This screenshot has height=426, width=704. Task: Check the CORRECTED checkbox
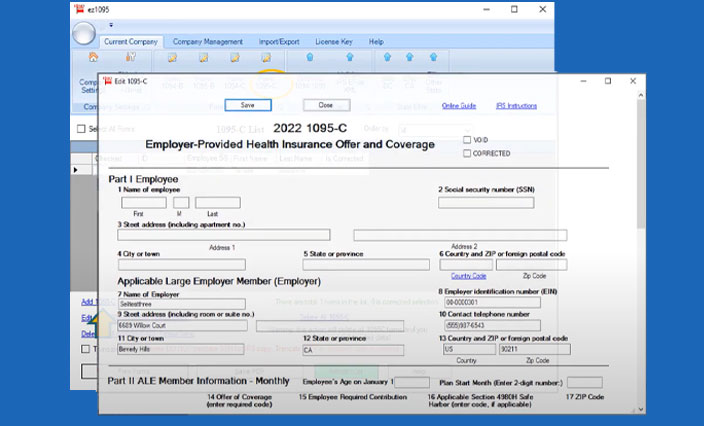coord(467,154)
